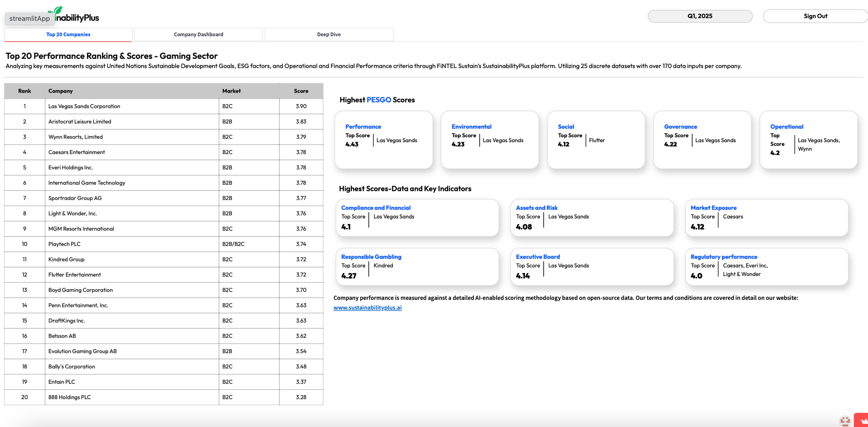This screenshot has width=868, height=427.
Task: Click the Environmental top score card
Action: coord(489,140)
